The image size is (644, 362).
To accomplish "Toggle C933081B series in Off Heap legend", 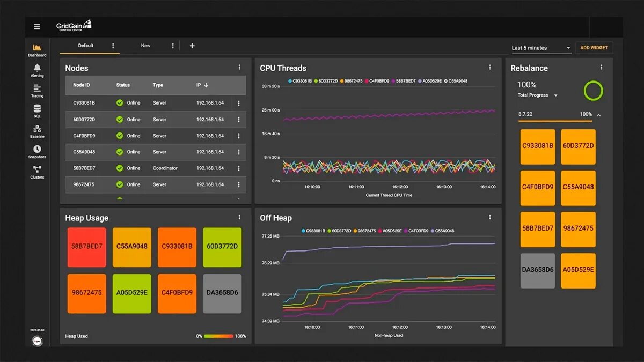I will (313, 231).
